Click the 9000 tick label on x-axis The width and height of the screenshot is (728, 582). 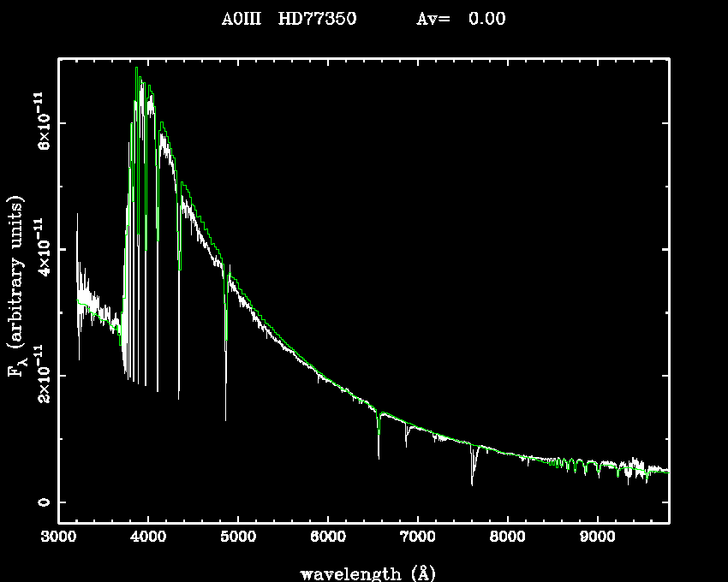tap(598, 537)
